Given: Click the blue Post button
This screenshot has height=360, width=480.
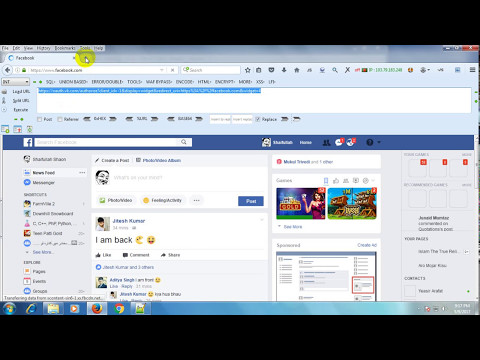Looking at the screenshot, I should point(251,201).
